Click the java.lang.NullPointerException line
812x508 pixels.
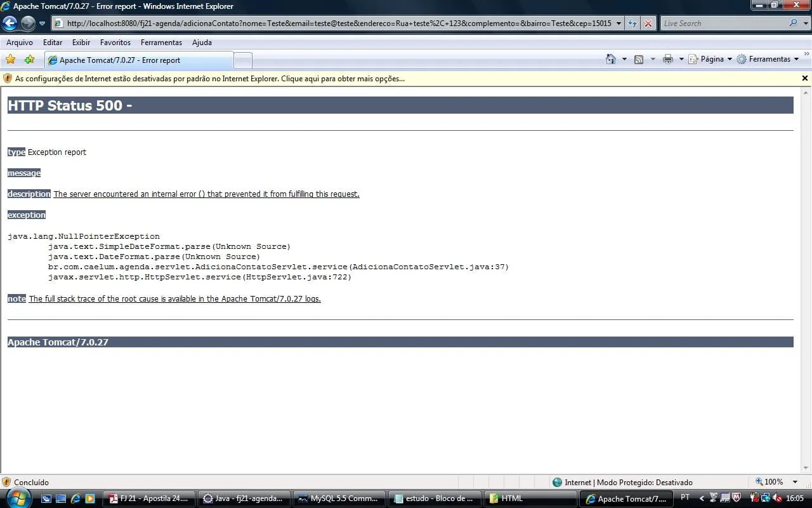tap(84, 236)
